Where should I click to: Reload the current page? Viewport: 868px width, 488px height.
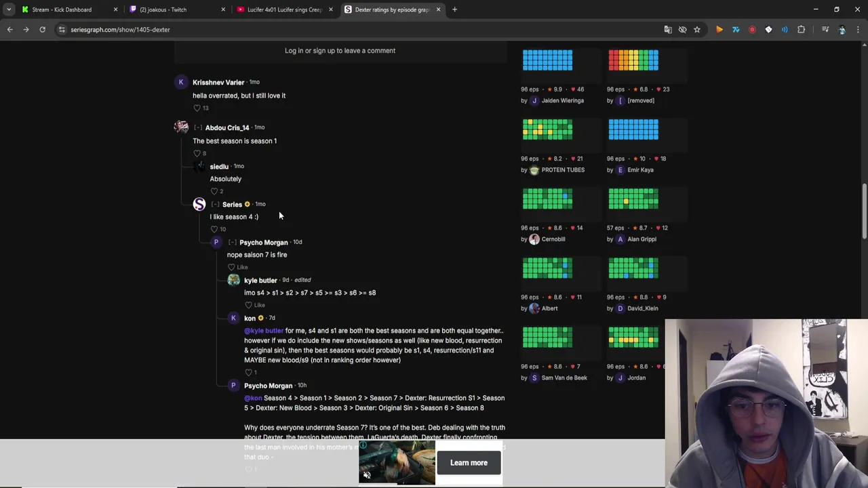tap(42, 30)
